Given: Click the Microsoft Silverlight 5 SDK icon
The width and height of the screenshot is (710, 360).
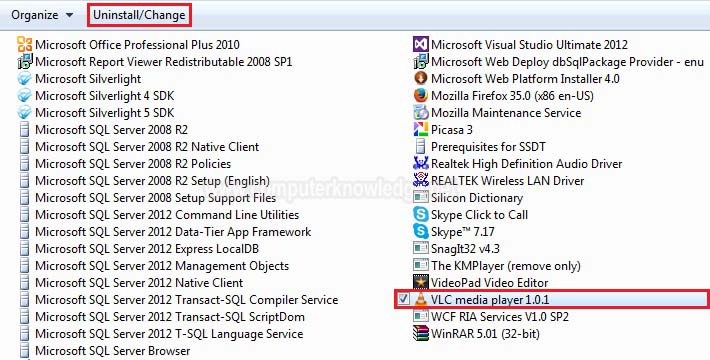Looking at the screenshot, I should (x=24, y=113).
